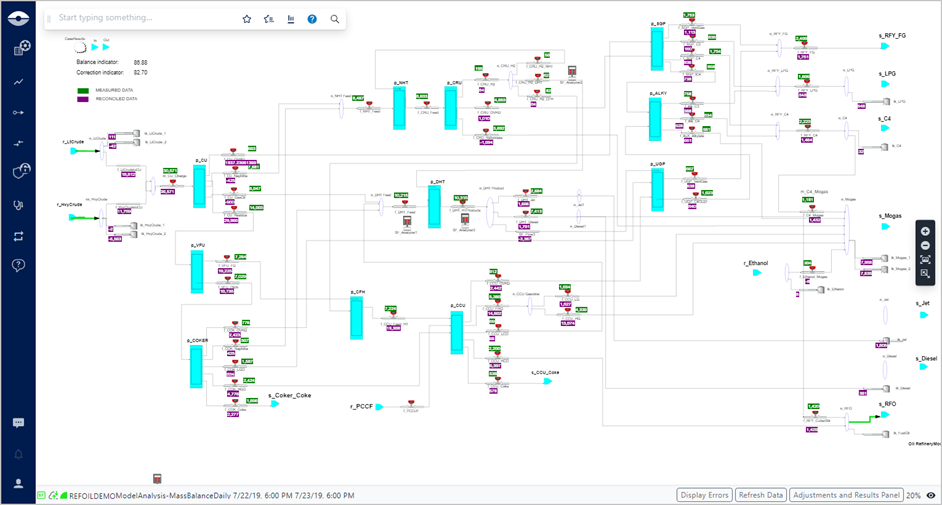Zoom in with the plus button

[x=925, y=231]
